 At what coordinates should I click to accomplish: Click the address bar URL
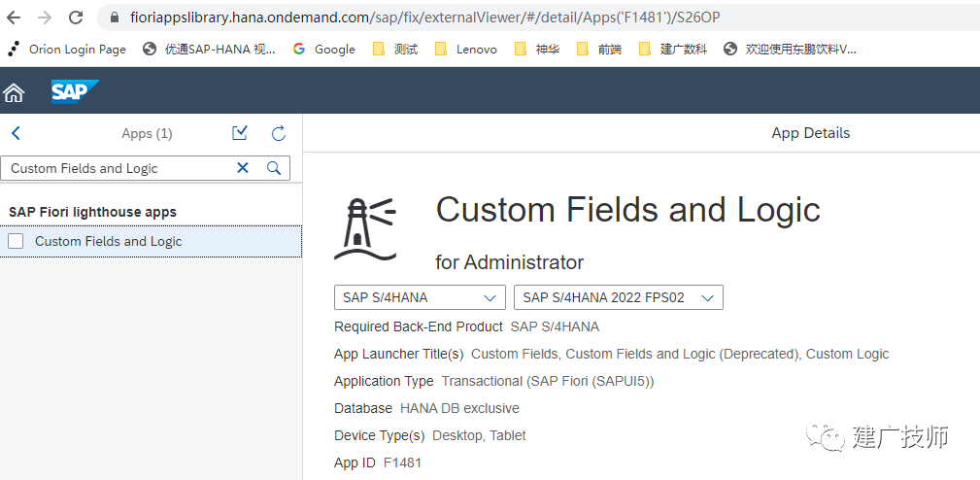[x=425, y=17]
